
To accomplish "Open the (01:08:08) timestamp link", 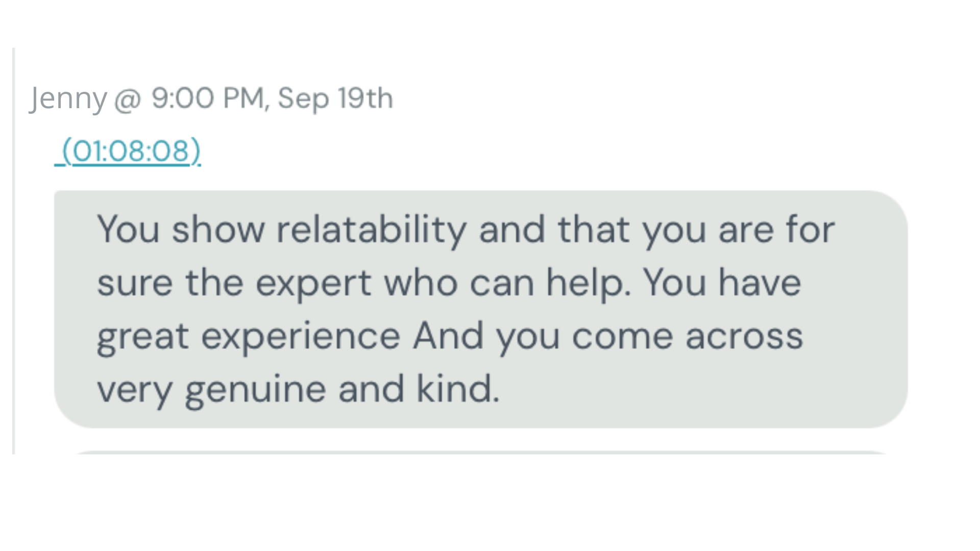I will (x=129, y=151).
